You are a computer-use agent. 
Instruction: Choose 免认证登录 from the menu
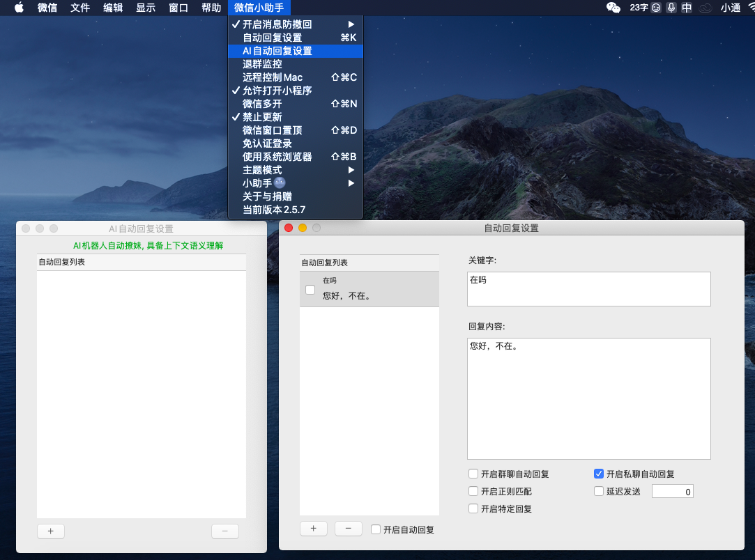pyautogui.click(x=295, y=143)
